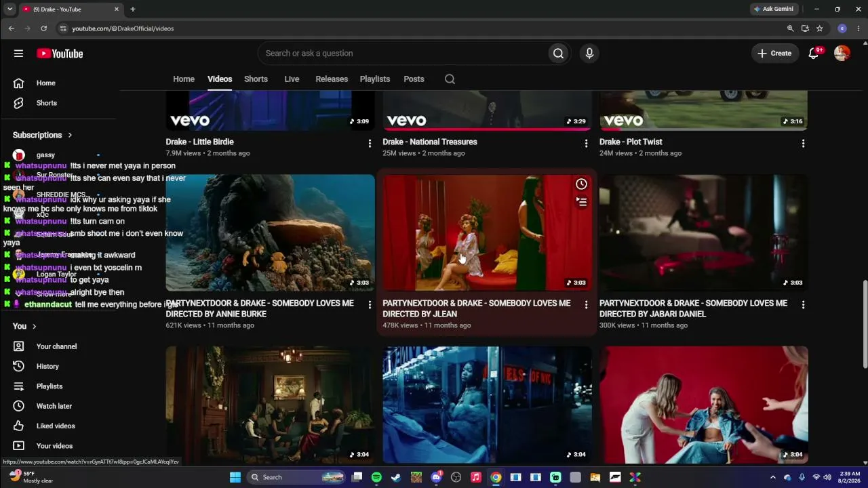Switch to the channel Playlists tab
The image size is (868, 488).
click(x=375, y=79)
